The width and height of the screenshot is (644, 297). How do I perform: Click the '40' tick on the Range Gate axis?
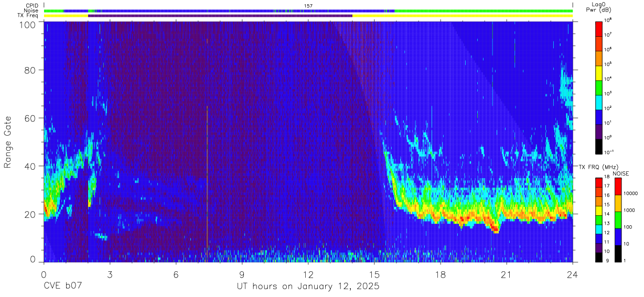tap(31, 166)
